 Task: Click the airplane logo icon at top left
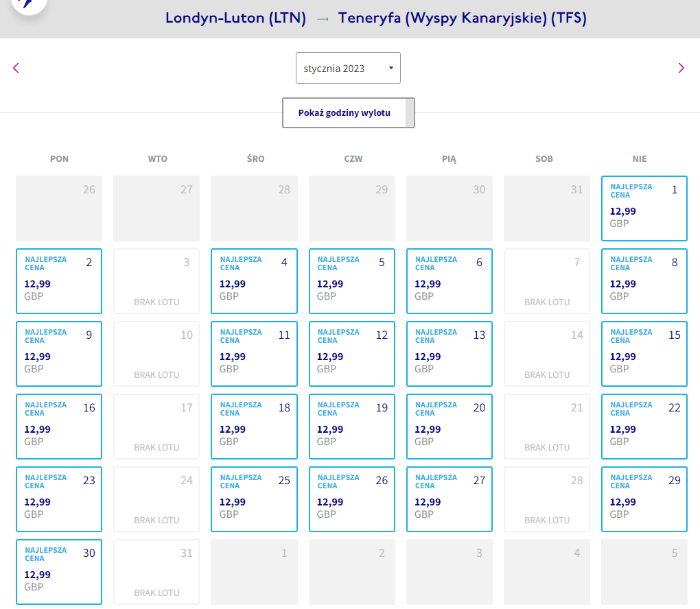29,5
